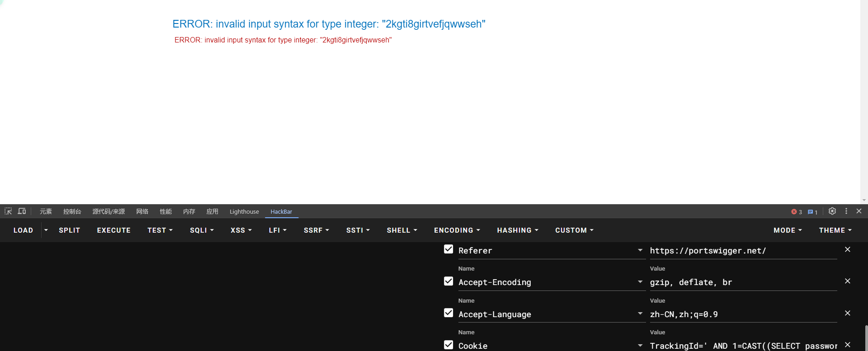Open the LOAD split-button dropdown arrow
Screen dimensions: 868x351
click(46, 230)
